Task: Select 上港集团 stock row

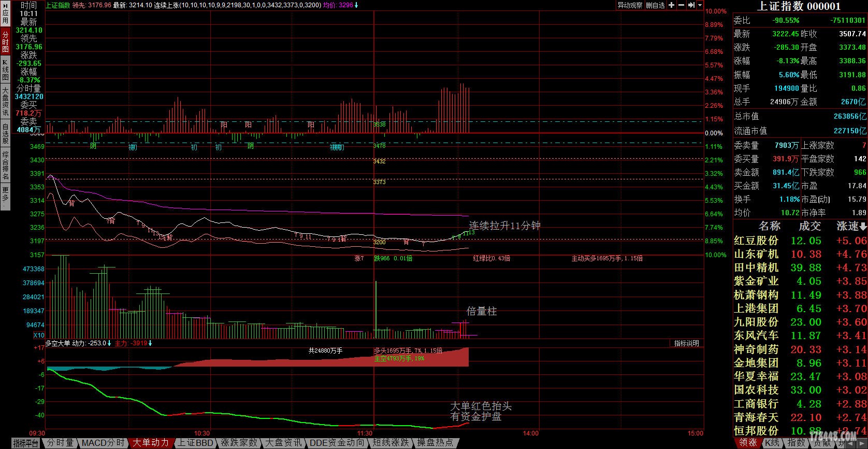Action: (x=800, y=308)
